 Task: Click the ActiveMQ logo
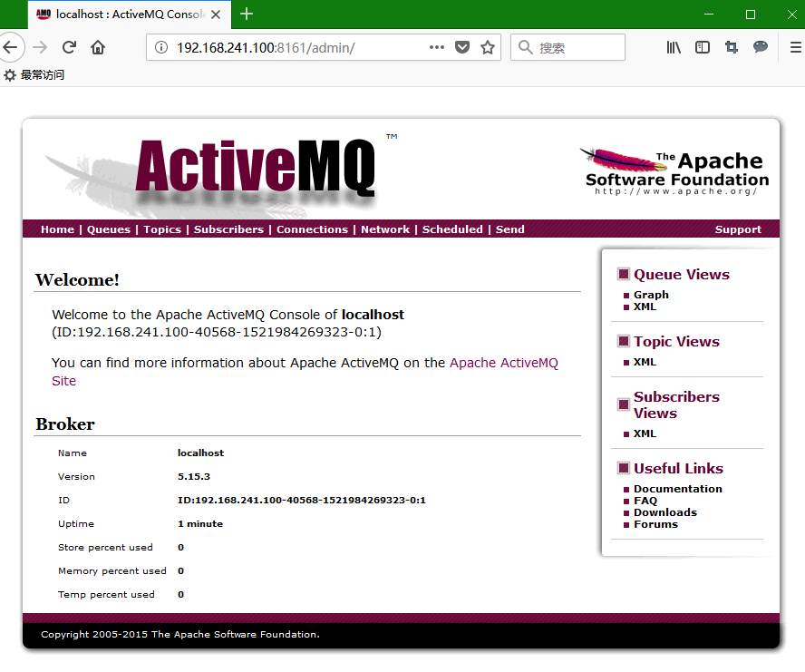click(x=256, y=170)
